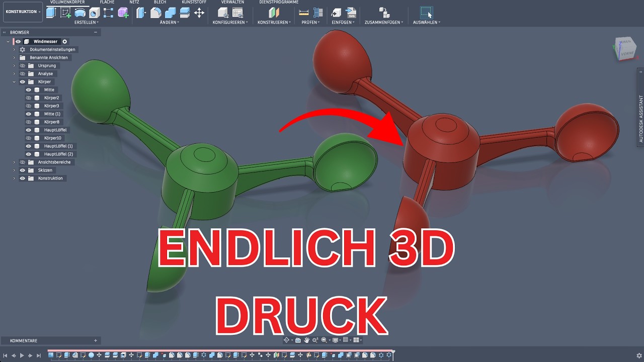Select the Measure tool icon
Screen dimensions: 644x362
click(x=304, y=12)
